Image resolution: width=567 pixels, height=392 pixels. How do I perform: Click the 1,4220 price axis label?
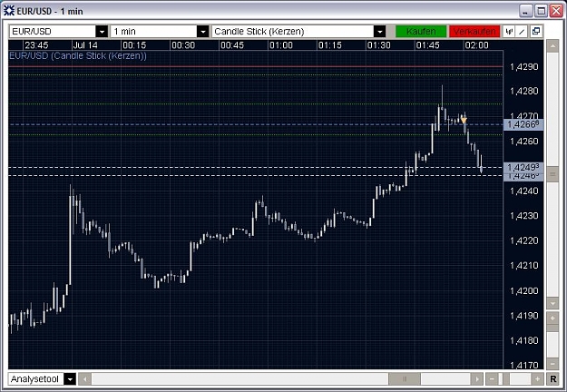pos(524,240)
